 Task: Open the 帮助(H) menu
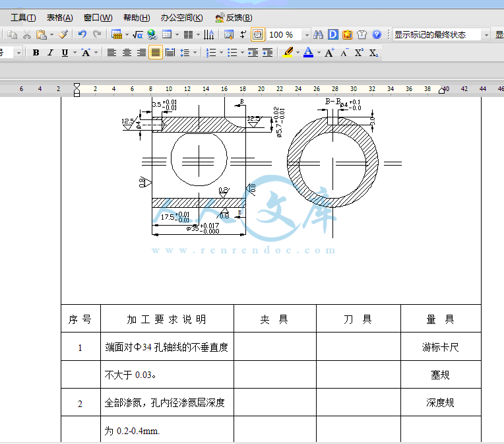coord(137,18)
